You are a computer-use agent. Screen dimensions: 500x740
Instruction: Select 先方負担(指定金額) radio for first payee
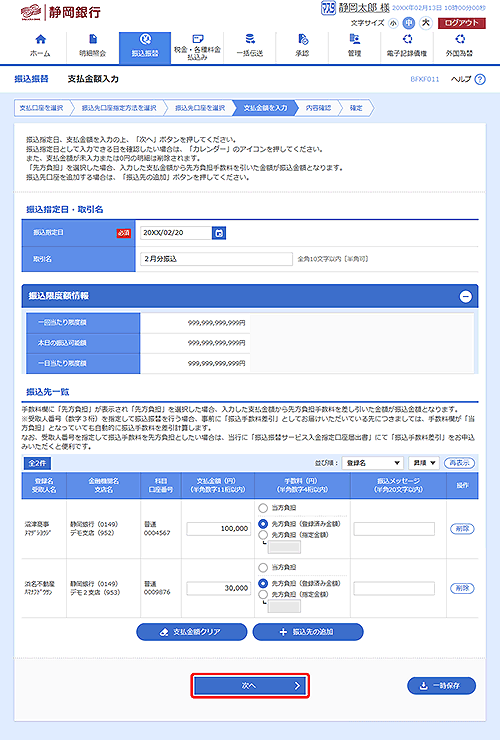pyautogui.click(x=263, y=535)
